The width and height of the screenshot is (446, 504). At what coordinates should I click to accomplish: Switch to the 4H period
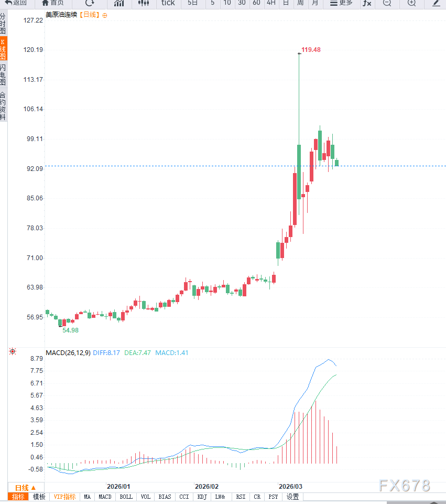[271, 3]
